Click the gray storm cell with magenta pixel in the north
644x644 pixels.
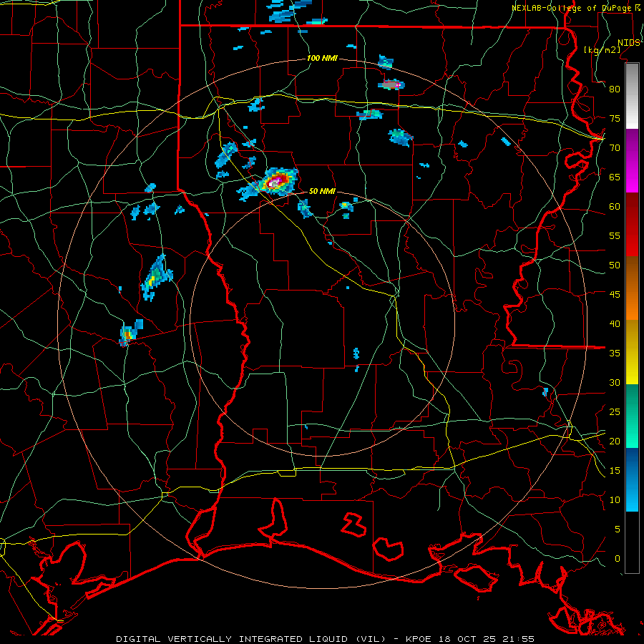click(391, 84)
